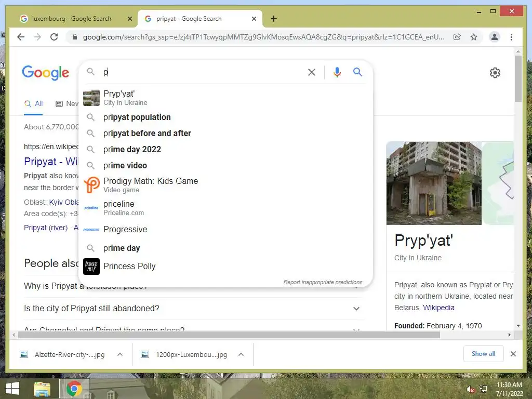Reload the current page
532x399 pixels.
(x=54, y=37)
